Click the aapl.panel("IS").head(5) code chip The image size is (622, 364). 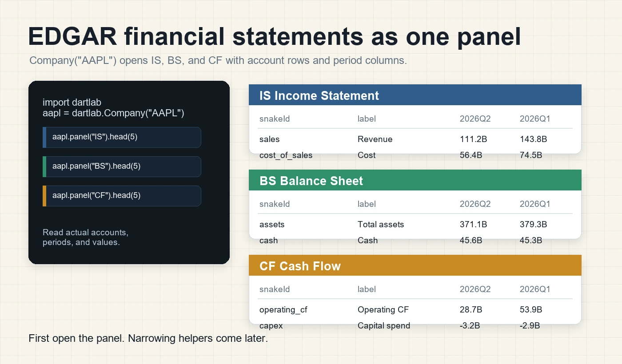pyautogui.click(x=122, y=137)
